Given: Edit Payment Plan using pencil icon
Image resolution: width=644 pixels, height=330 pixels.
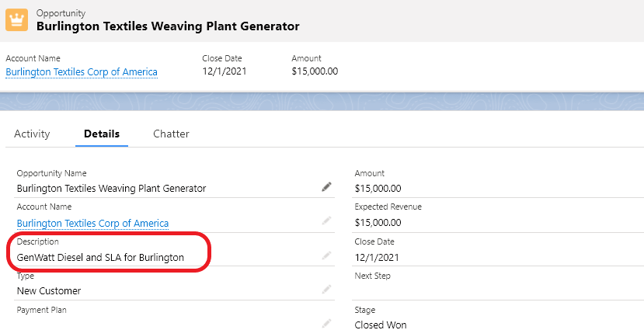Looking at the screenshot, I should tap(327, 323).
